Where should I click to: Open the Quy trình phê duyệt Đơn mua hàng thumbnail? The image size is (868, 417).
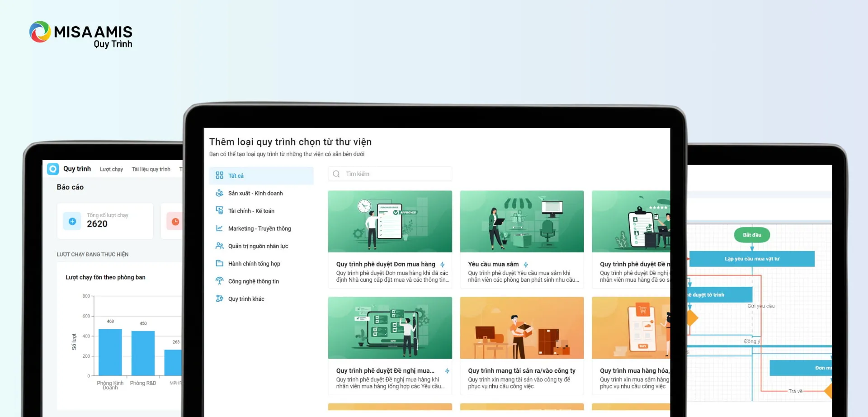coord(390,221)
